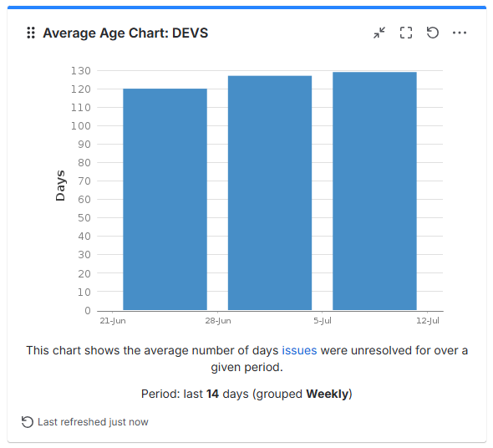Screen dimensions: 493x448
Task: Maximize the gadget to full screen
Action: click(x=406, y=33)
